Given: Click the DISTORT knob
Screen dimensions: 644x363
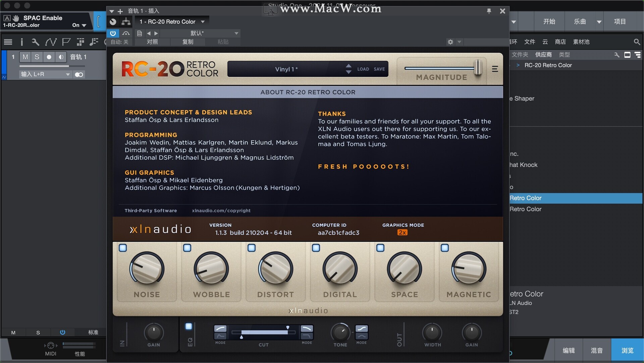Looking at the screenshot, I should 276,269.
